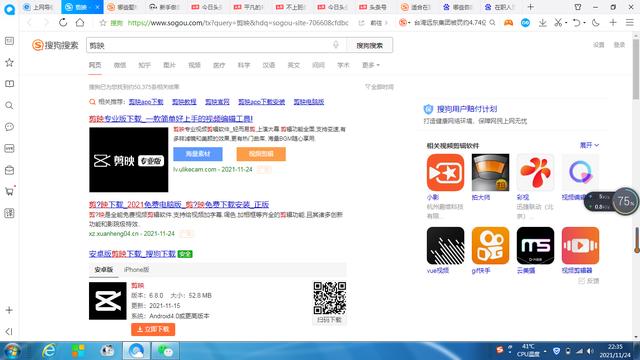Click the related suggestion 剪映官网 link
The height and width of the screenshot is (360, 640).
(217, 102)
